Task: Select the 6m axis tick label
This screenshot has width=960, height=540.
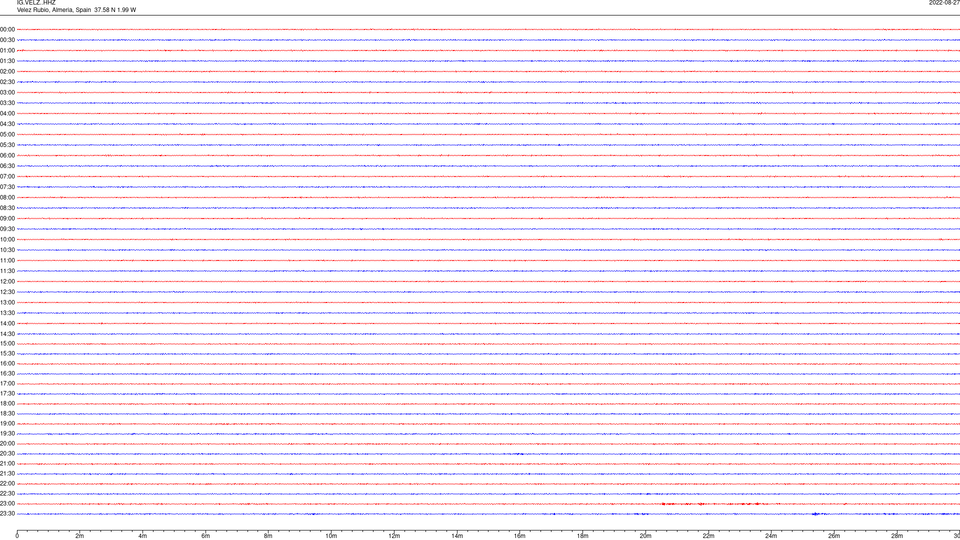Action: click(206, 536)
